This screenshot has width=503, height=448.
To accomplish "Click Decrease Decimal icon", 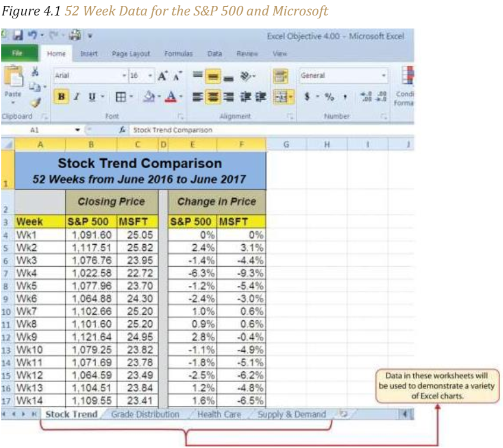I will click(381, 97).
